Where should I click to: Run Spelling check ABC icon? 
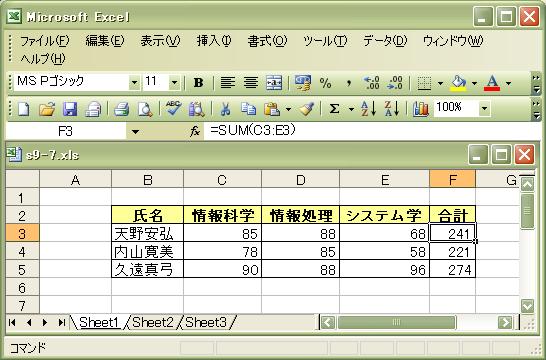point(173,109)
